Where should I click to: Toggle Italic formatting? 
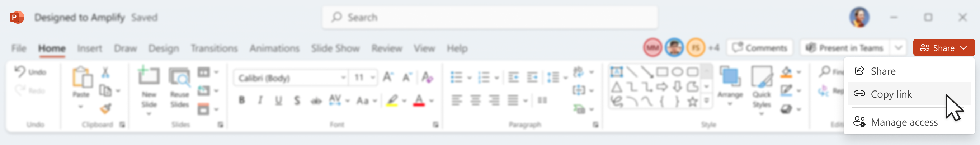click(x=260, y=100)
